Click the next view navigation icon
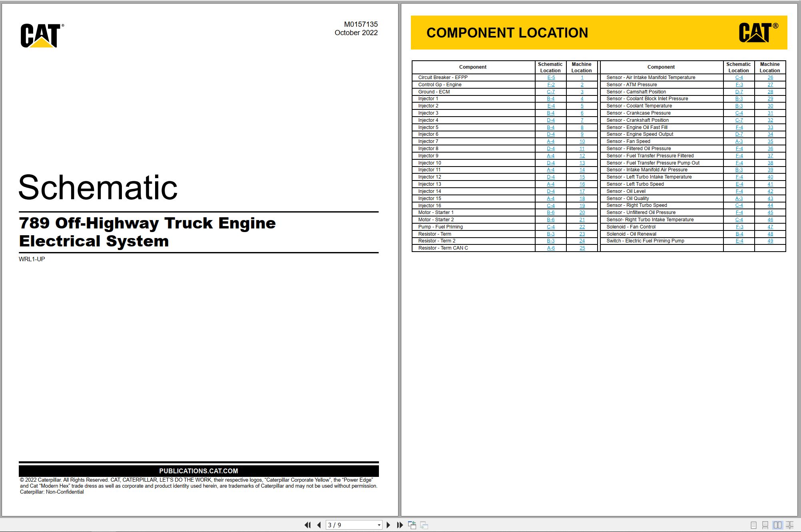 [x=424, y=525]
